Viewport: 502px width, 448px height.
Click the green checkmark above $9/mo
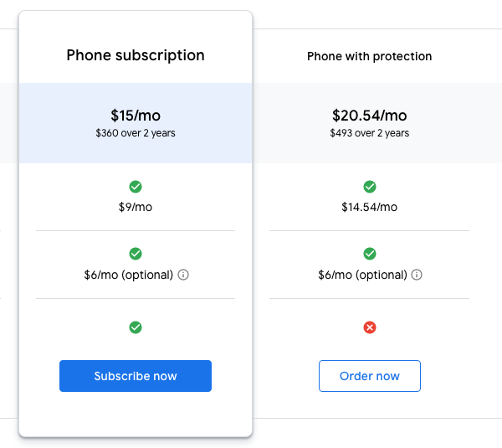point(136,187)
